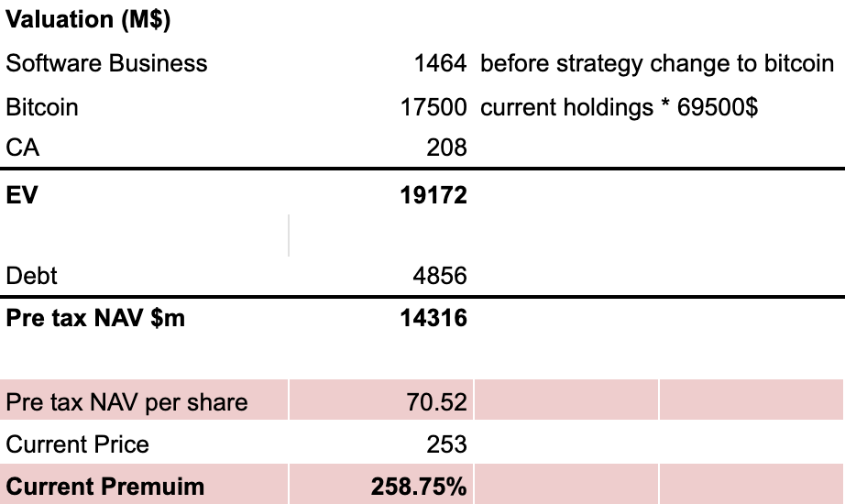Click the 'before strategy change to bitcoin' note
This screenshot has height=504, width=845.
coord(656,63)
